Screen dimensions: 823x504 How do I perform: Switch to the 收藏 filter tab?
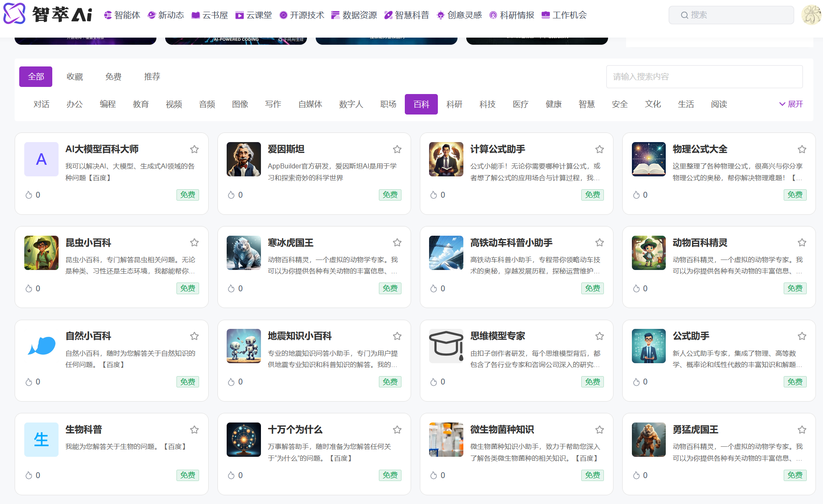click(x=75, y=76)
